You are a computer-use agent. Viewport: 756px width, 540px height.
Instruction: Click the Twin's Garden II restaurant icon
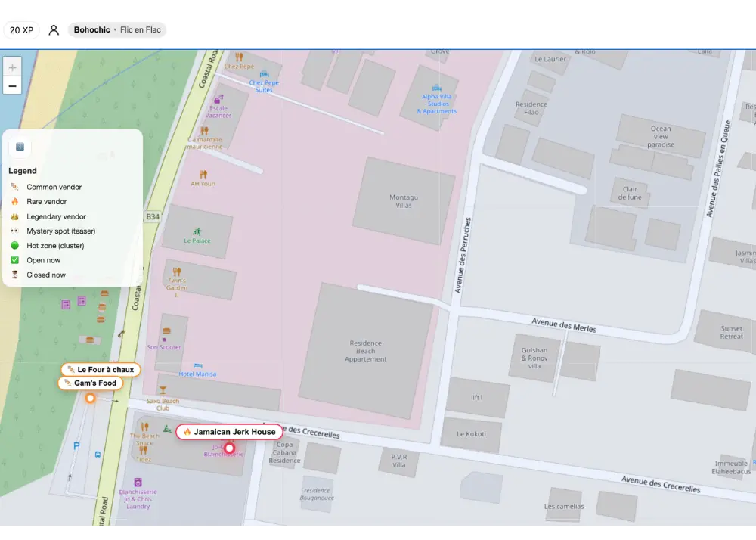click(177, 272)
